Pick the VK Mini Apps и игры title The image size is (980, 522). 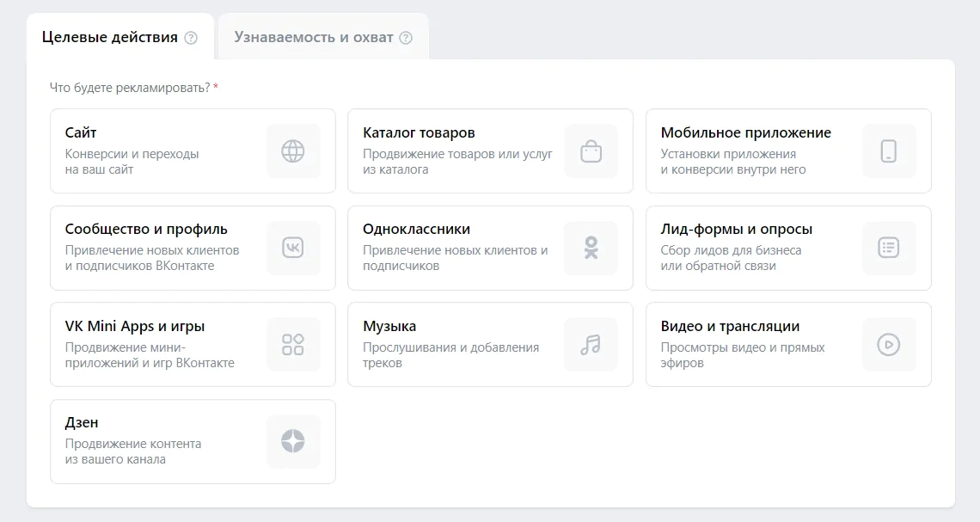pos(135,326)
